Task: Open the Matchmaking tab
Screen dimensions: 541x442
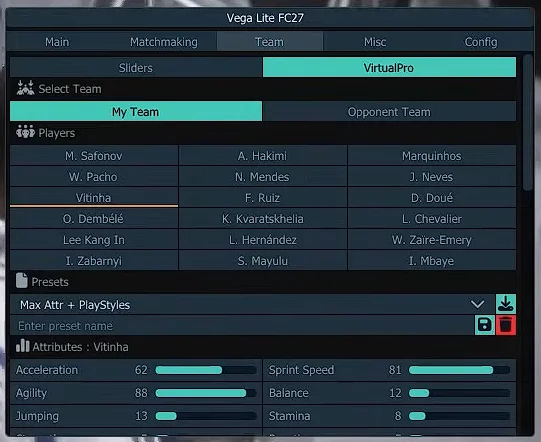Action: [x=164, y=42]
